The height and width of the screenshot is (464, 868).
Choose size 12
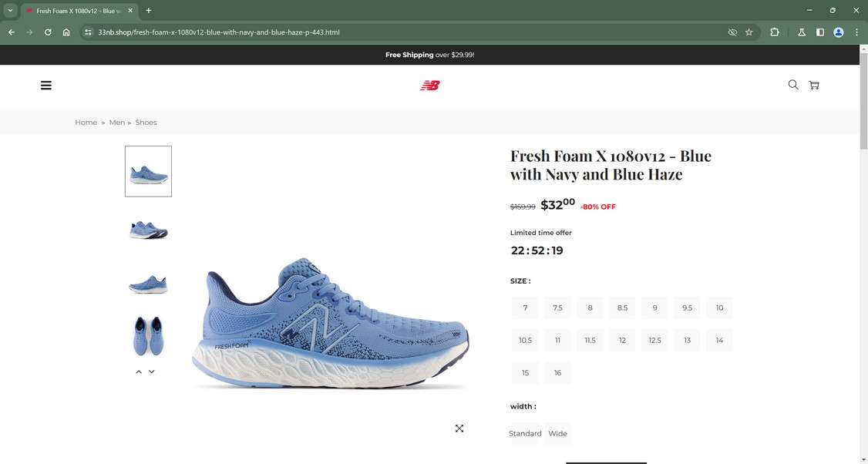[x=622, y=340]
